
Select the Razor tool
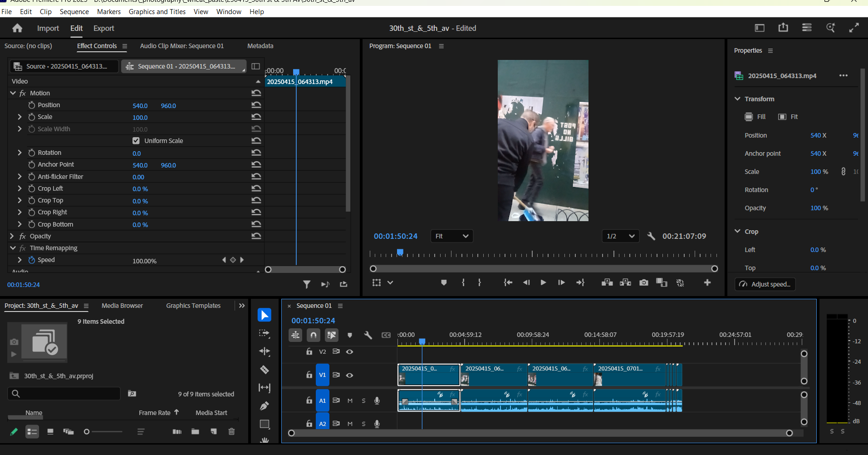click(265, 370)
